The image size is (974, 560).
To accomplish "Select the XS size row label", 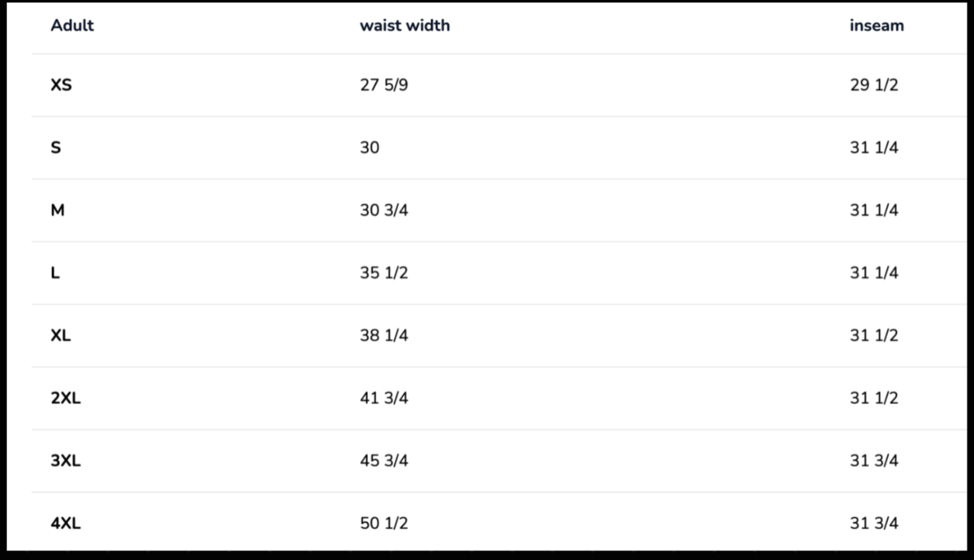I will [61, 85].
